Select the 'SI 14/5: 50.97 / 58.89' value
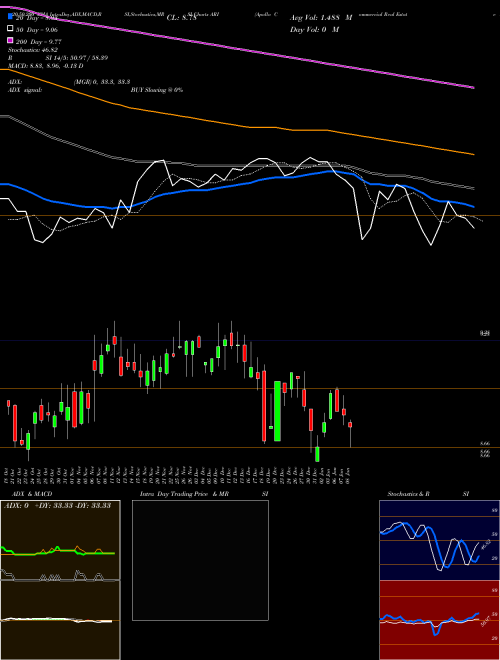Viewport: 500px width, 660px height. coord(77,58)
